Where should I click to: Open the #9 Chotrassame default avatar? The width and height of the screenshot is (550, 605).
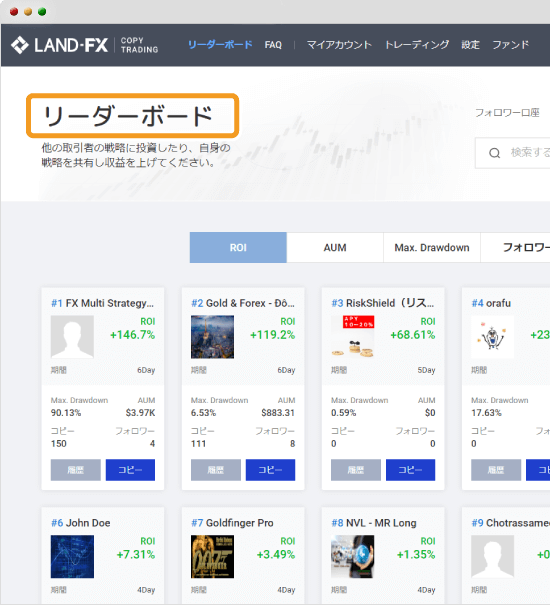(x=492, y=556)
